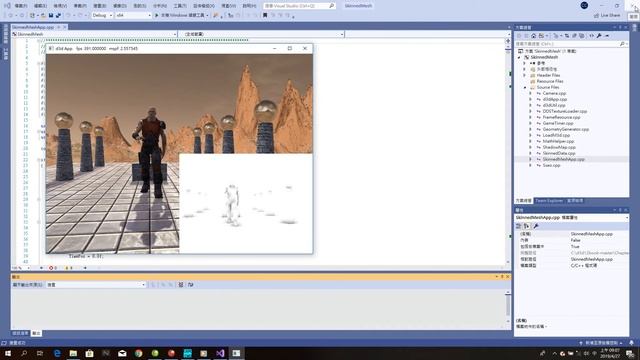Click the Visual Studio search box
This screenshot has height=360, width=640.
coord(299,6)
